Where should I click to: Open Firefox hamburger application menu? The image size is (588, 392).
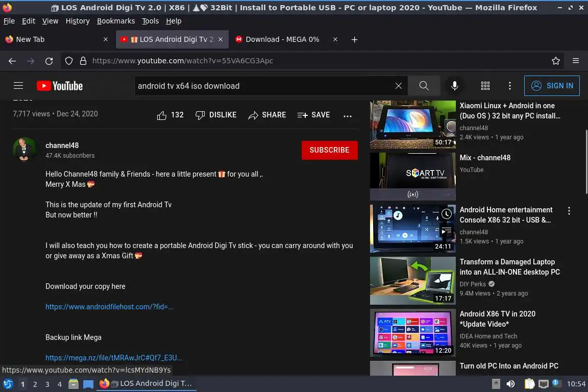point(576,61)
